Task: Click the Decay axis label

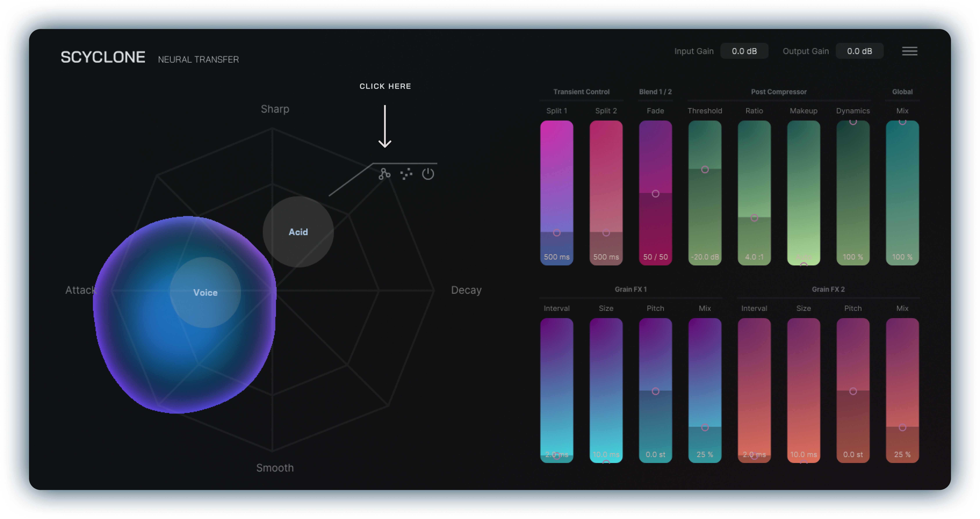Action: tap(466, 290)
